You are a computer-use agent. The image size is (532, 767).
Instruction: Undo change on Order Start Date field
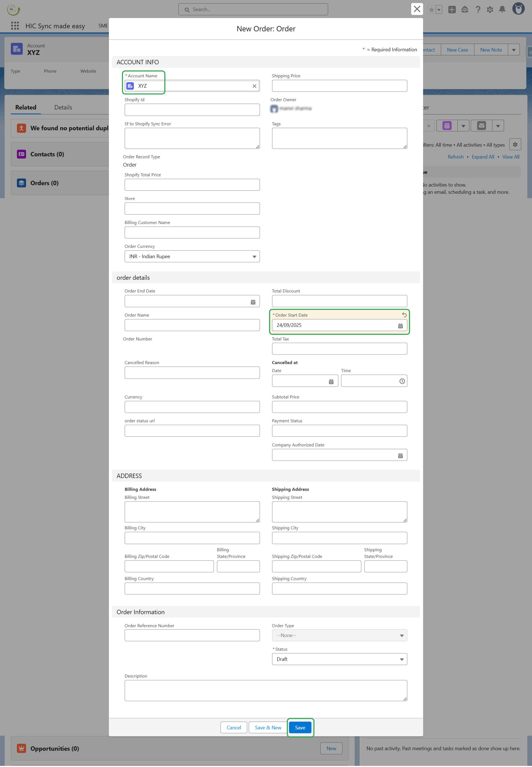tap(404, 315)
